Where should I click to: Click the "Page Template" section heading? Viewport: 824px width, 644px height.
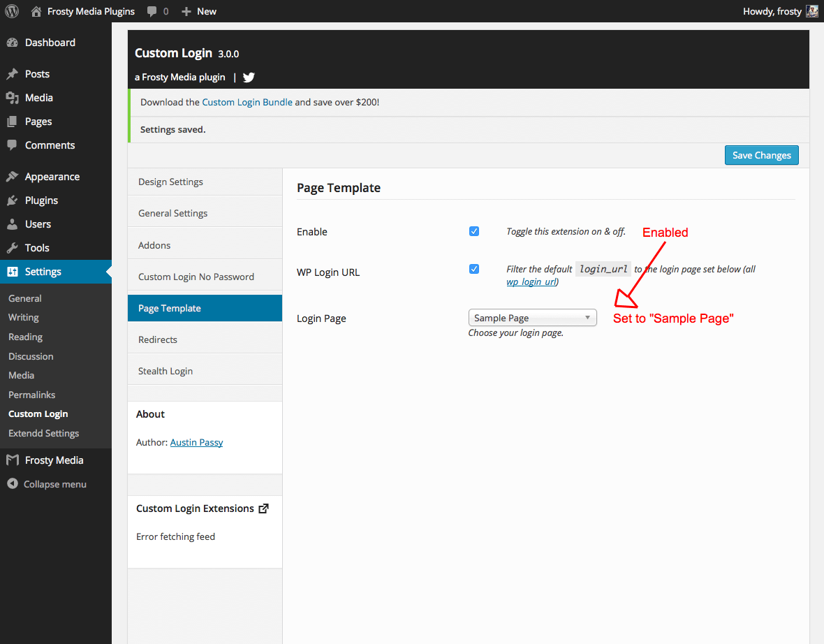click(x=339, y=188)
